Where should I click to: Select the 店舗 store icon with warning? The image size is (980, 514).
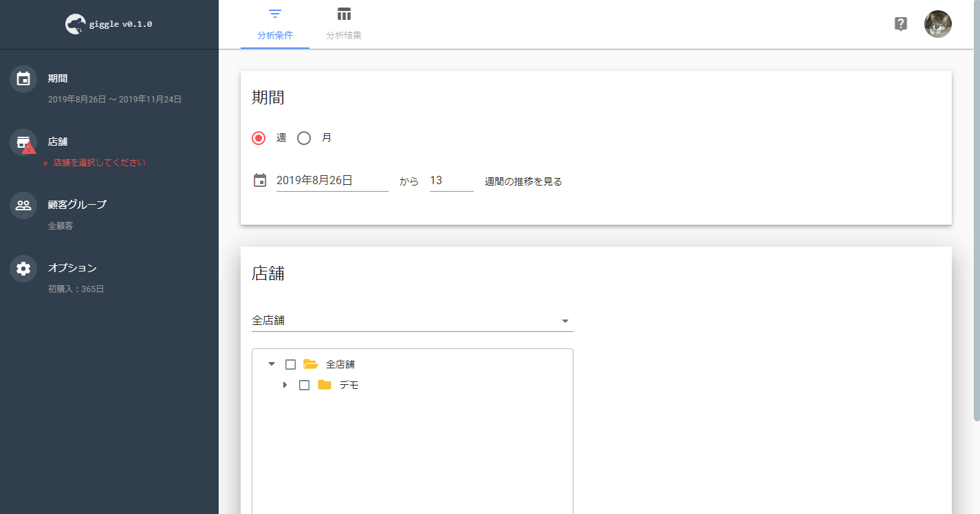point(23,142)
